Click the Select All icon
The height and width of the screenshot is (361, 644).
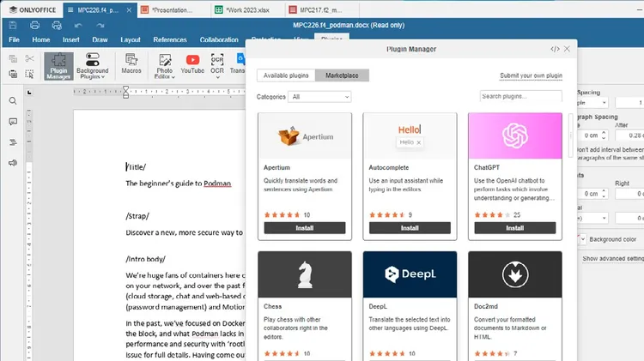click(x=29, y=74)
